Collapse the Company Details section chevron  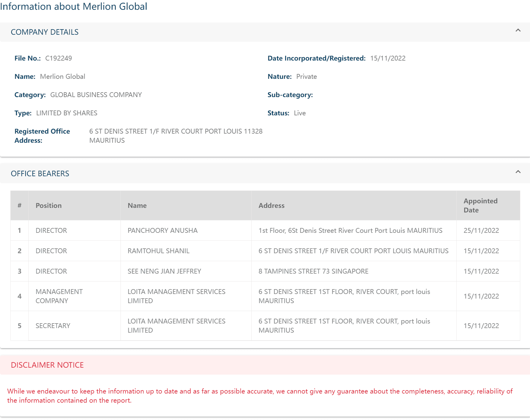pos(518,30)
